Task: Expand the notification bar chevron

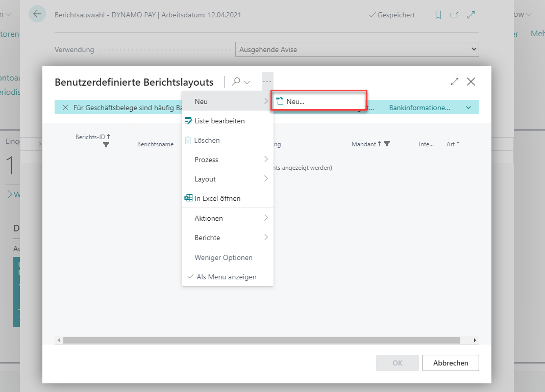Action: 468,108
